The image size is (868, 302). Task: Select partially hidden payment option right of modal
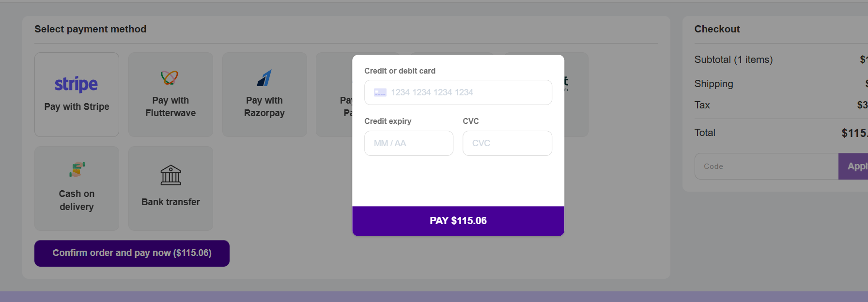[x=576, y=95]
